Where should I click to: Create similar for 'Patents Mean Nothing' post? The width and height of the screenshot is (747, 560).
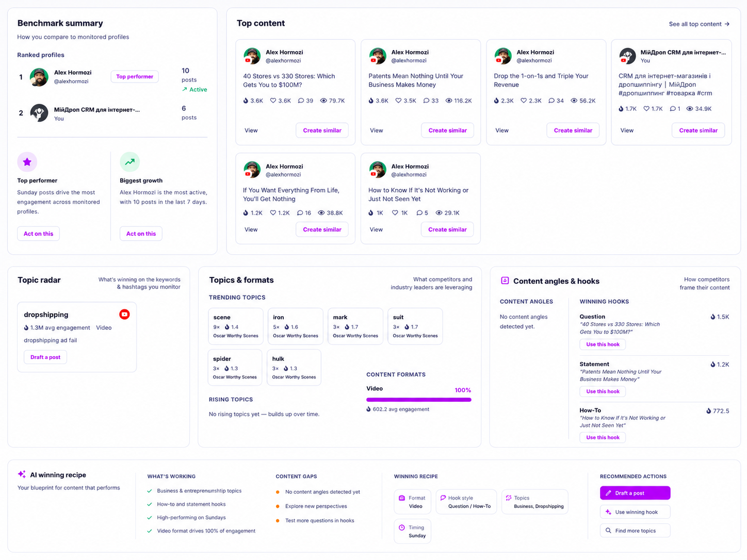tap(447, 130)
